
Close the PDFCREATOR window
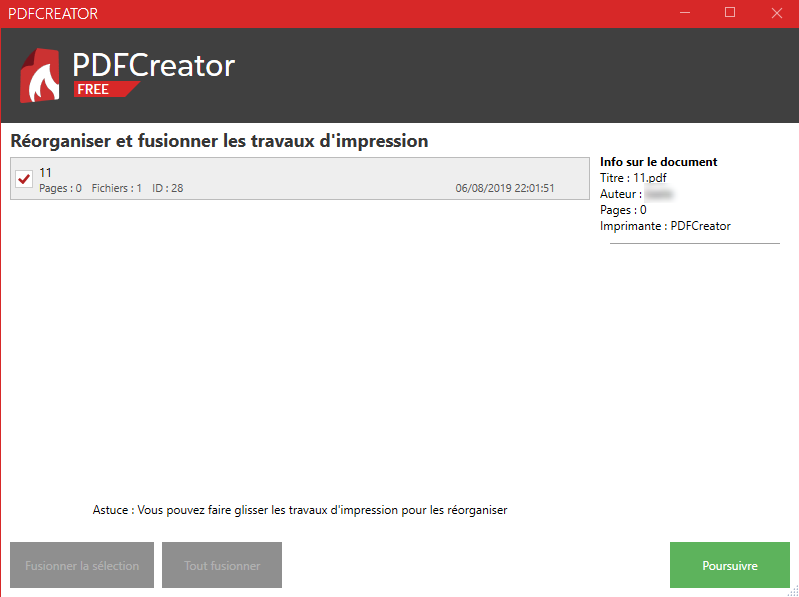pos(777,13)
